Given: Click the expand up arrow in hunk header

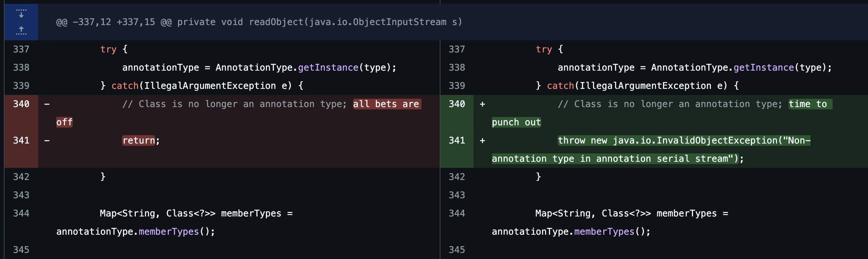Looking at the screenshot, I should point(21,30).
